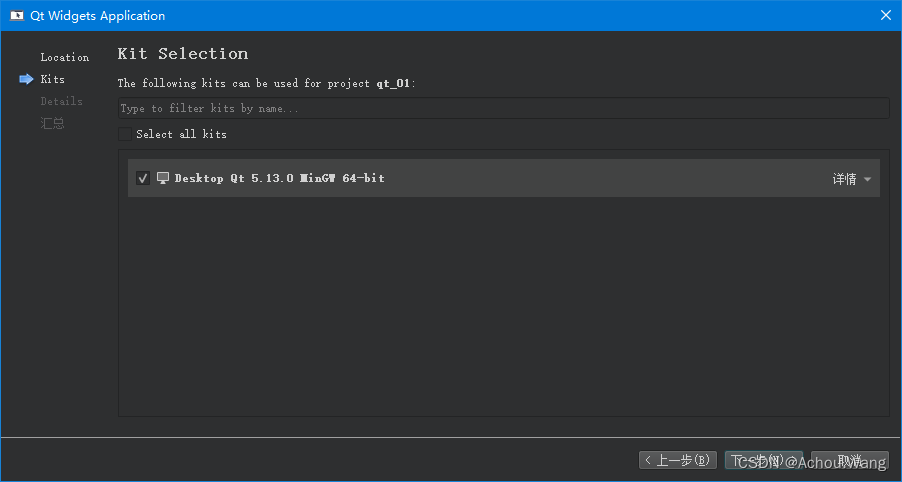902x482 pixels.
Task: Click the 汇总 summary step
Action: (52, 123)
